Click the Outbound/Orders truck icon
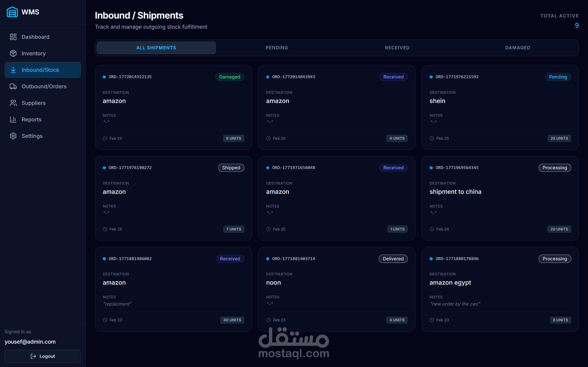The width and height of the screenshot is (588, 367). (x=13, y=86)
